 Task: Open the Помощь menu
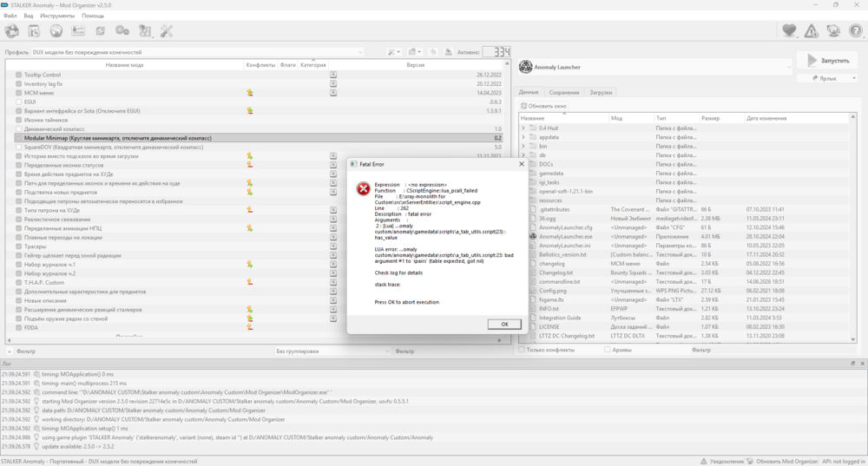[93, 16]
